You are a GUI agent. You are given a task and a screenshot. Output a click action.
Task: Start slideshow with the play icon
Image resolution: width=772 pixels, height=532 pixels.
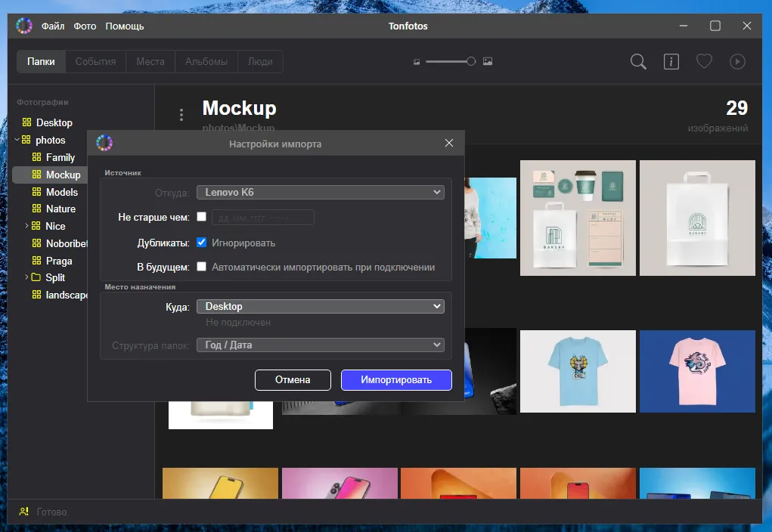[x=737, y=62]
